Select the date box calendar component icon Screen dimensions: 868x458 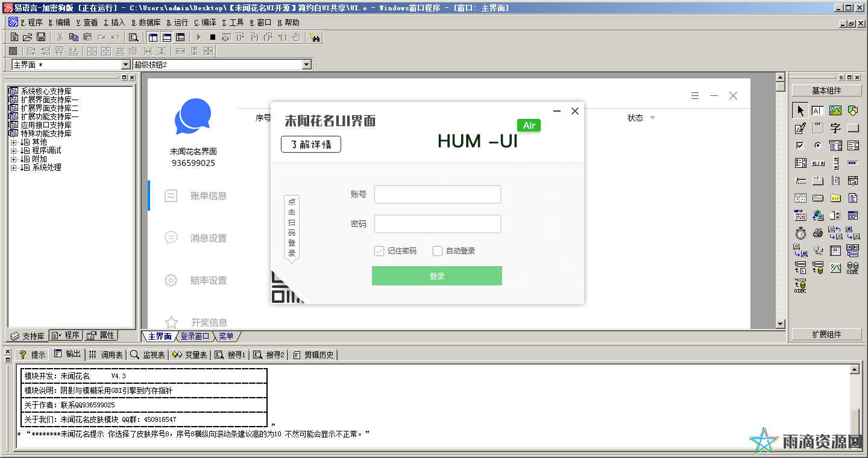click(800, 198)
